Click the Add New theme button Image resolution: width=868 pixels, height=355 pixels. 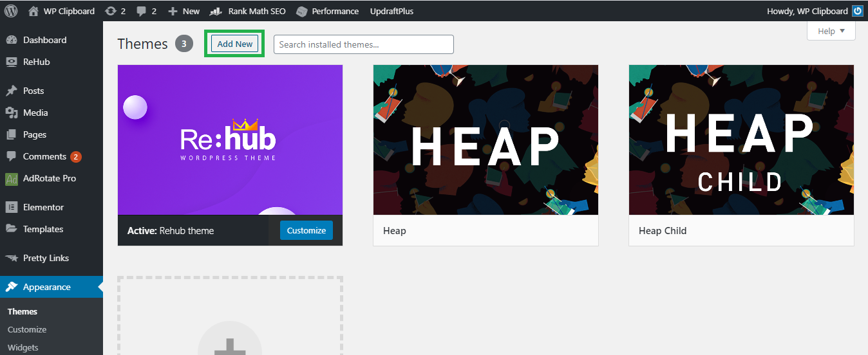[234, 44]
